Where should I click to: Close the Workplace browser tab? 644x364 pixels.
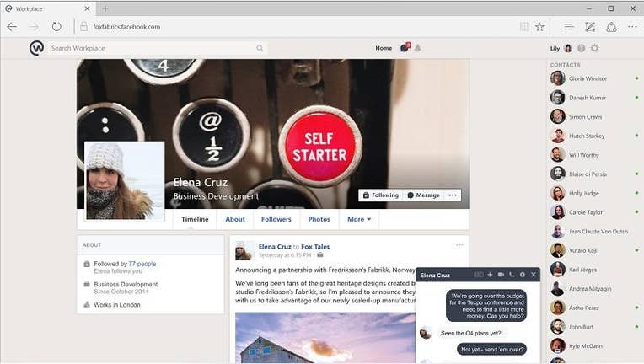pyautogui.click(x=87, y=8)
